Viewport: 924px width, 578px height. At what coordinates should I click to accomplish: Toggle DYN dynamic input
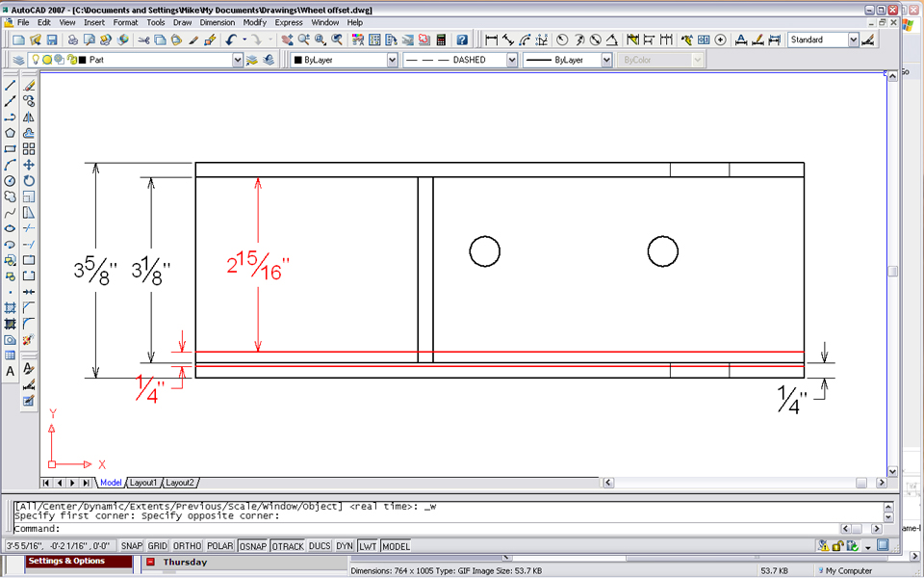345,546
